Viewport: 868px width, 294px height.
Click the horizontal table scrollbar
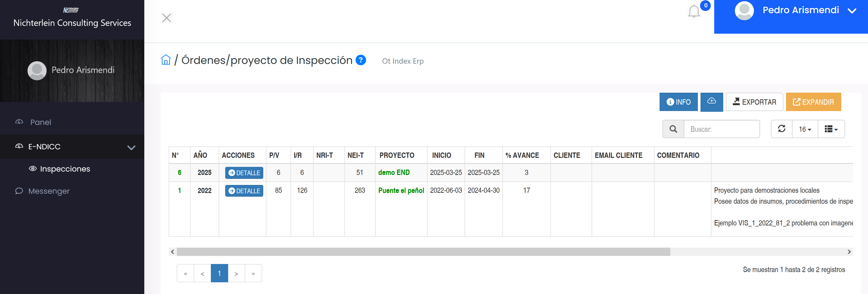[x=423, y=252]
